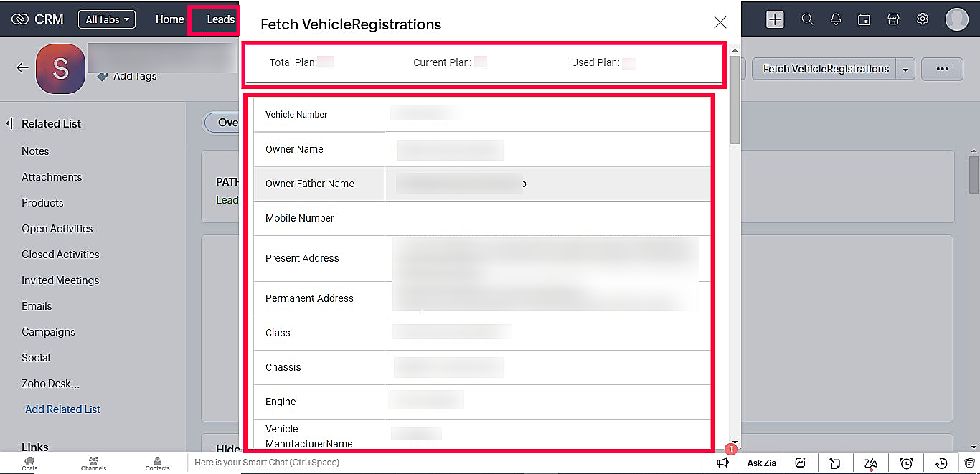The width and height of the screenshot is (980, 474).
Task: Open Products in Related List
Action: [42, 203]
